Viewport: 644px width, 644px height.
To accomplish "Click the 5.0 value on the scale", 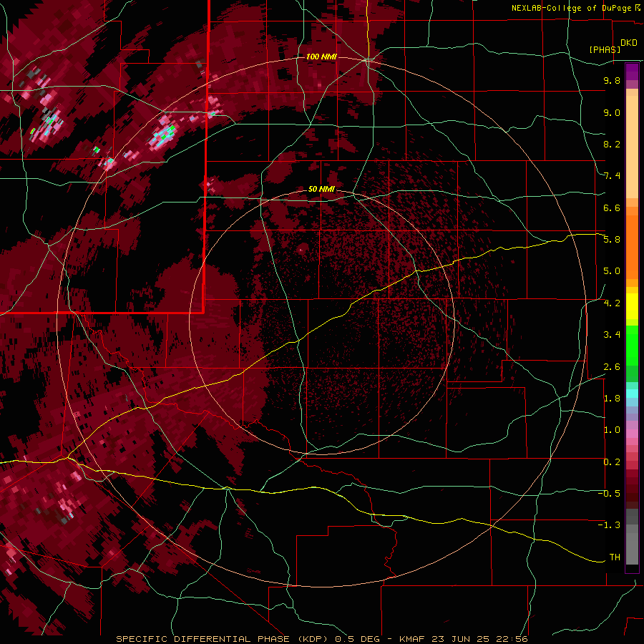I will pos(612,271).
